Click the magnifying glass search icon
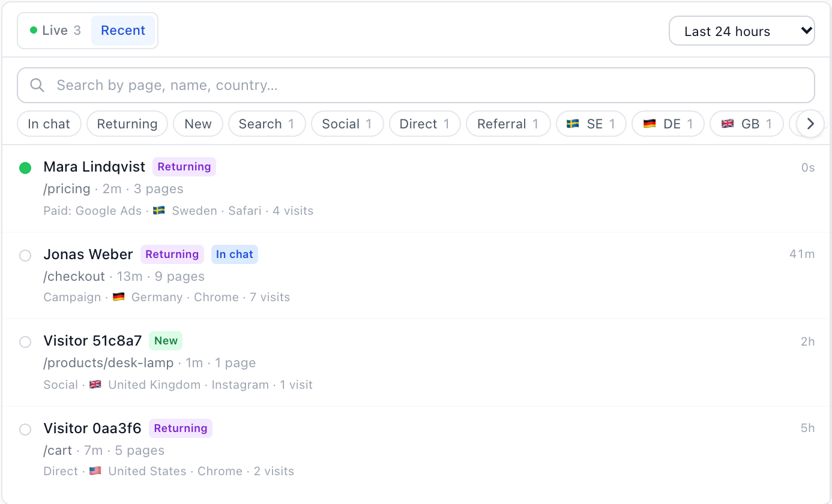This screenshot has width=832, height=504. pyautogui.click(x=37, y=85)
